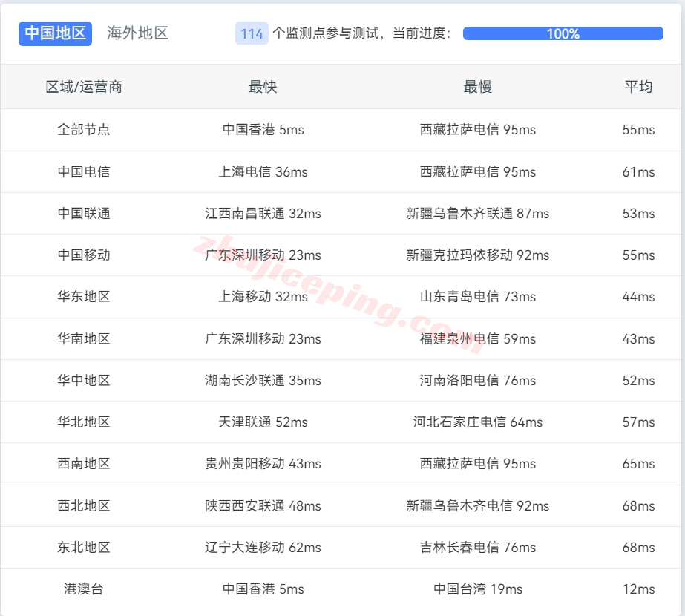
Task: Click 吉林长春电信 76ms cell
Action: [x=477, y=548]
